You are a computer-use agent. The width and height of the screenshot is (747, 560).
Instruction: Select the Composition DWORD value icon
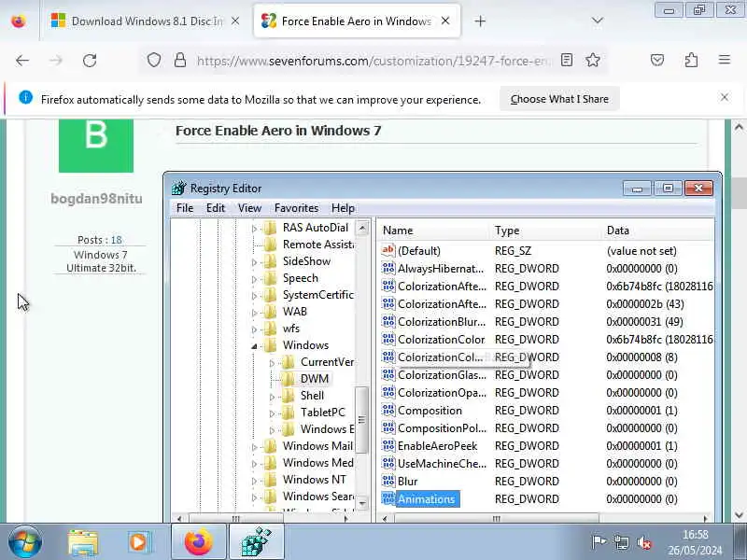point(388,410)
